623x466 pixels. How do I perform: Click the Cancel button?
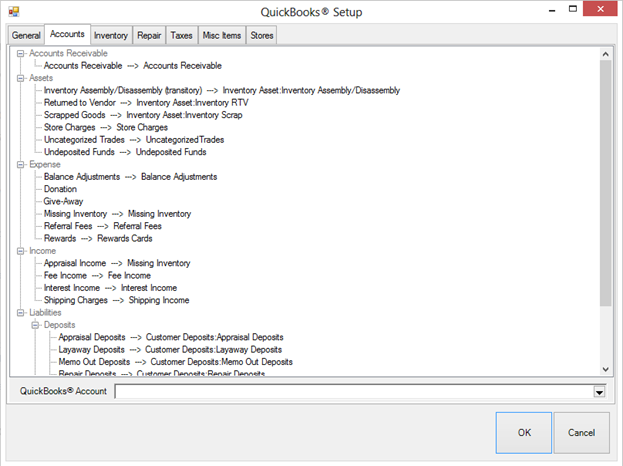(x=581, y=432)
